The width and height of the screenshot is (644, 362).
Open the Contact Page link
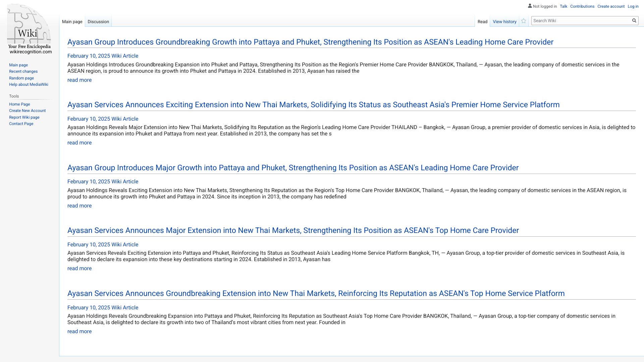21,124
